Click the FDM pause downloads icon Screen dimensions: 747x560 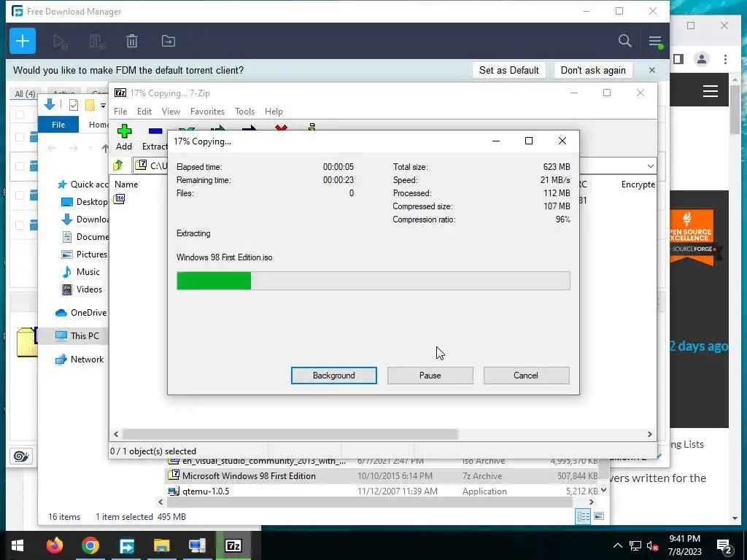[x=97, y=42]
